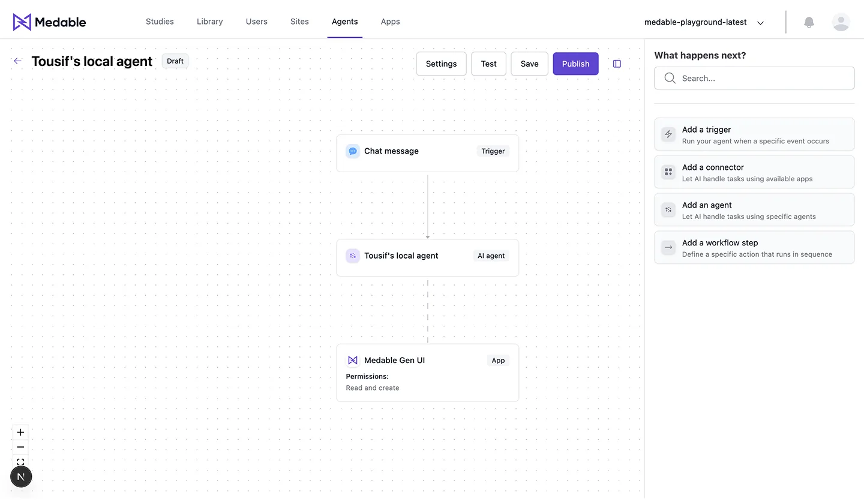Click the AI agent tag

[491, 256]
